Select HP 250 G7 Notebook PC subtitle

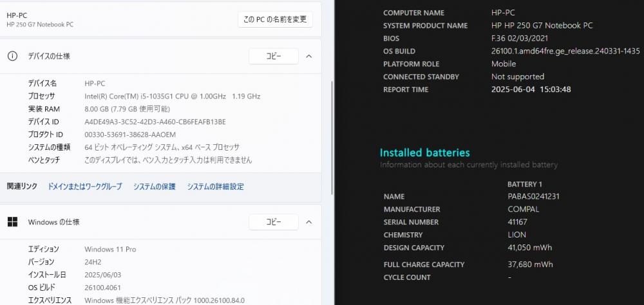click(x=40, y=24)
